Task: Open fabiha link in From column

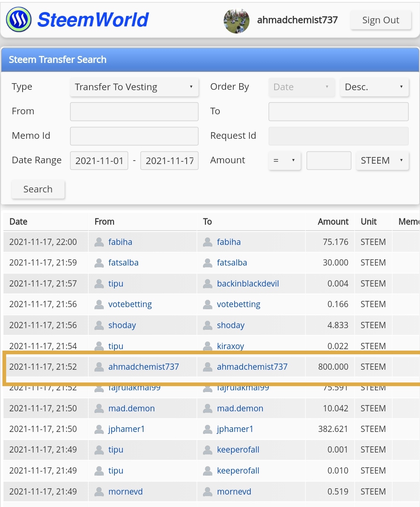Action: coord(120,242)
